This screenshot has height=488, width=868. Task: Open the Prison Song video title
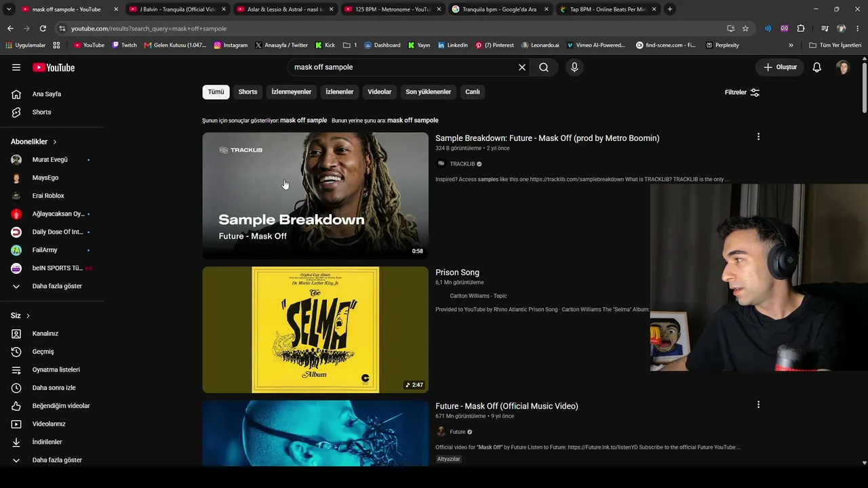point(457,272)
